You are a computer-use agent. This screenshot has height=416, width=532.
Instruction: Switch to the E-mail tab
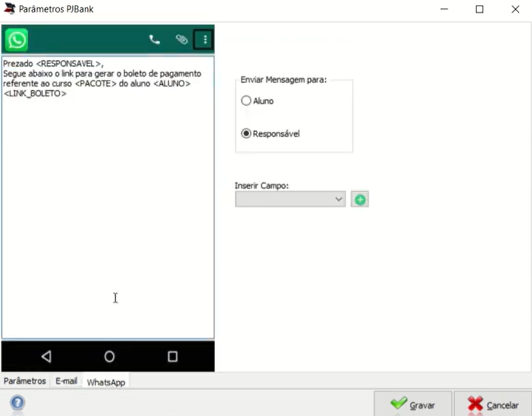click(66, 381)
